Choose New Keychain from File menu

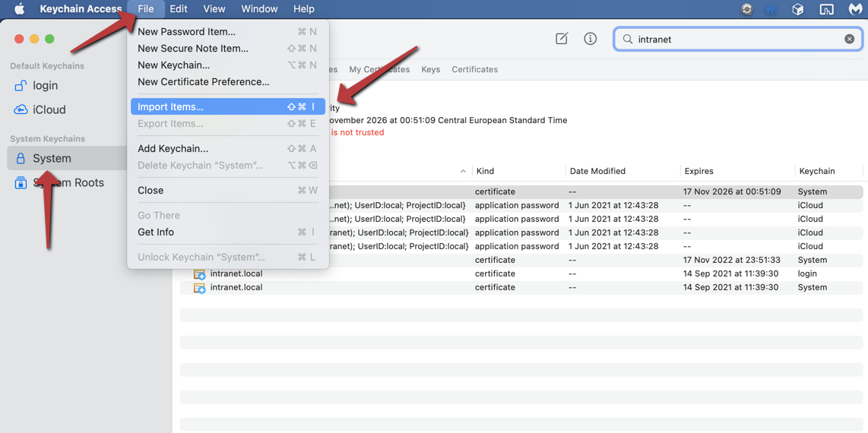tap(227, 65)
